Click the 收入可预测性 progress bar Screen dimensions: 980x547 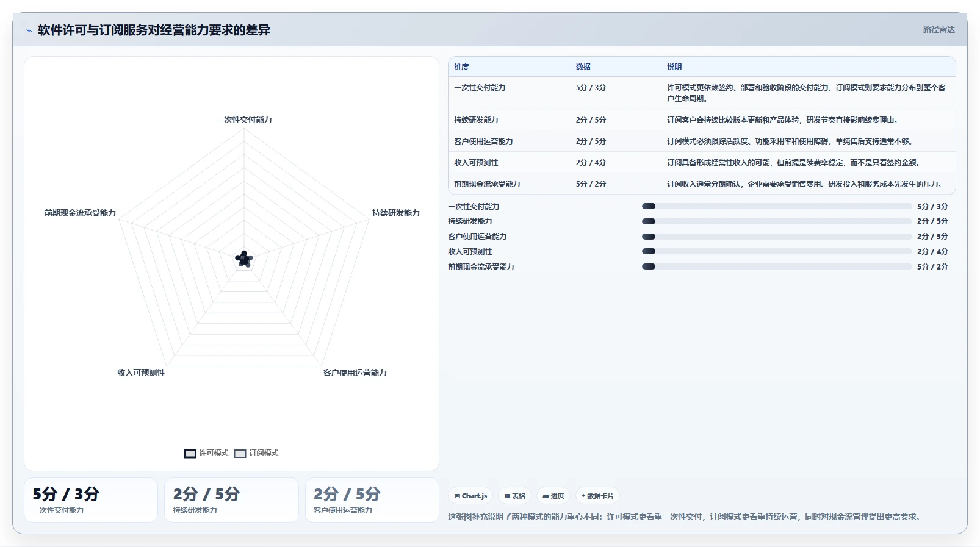coord(776,251)
